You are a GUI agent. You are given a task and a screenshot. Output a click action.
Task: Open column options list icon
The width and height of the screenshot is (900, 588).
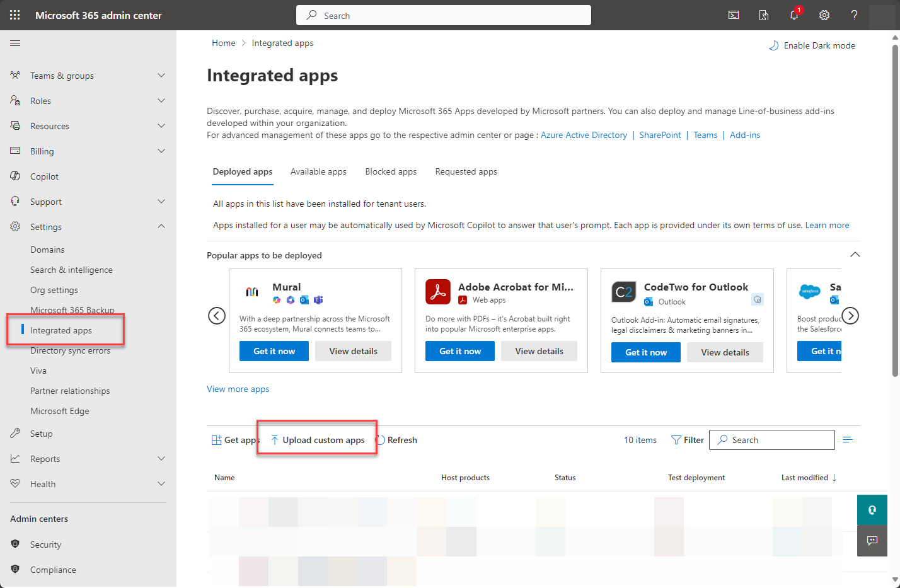848,440
